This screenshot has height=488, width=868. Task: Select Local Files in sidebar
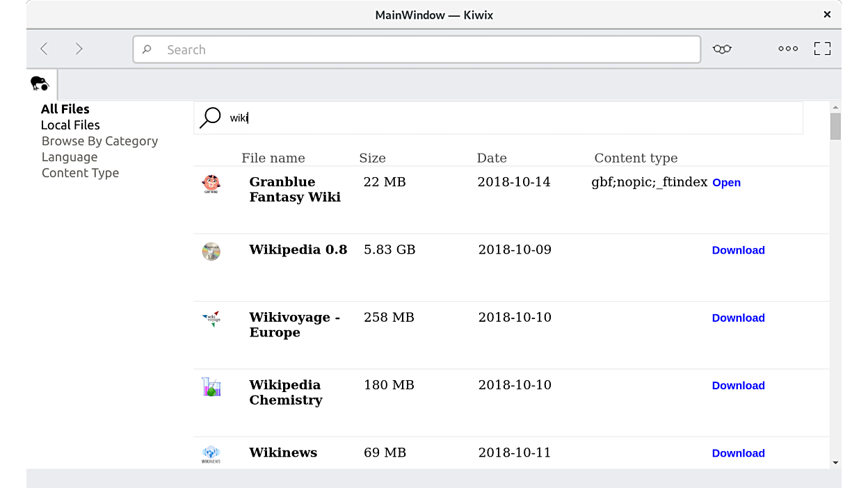pos(70,125)
